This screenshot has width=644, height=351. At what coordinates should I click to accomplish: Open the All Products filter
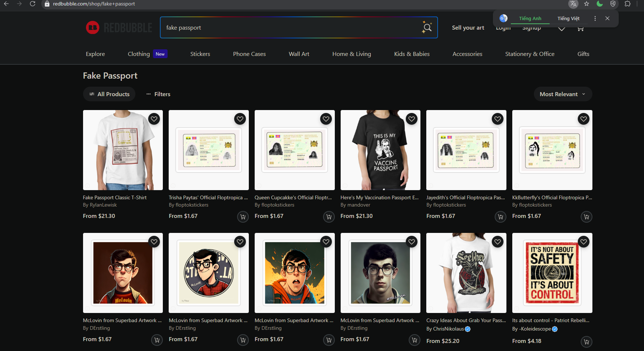pos(109,94)
